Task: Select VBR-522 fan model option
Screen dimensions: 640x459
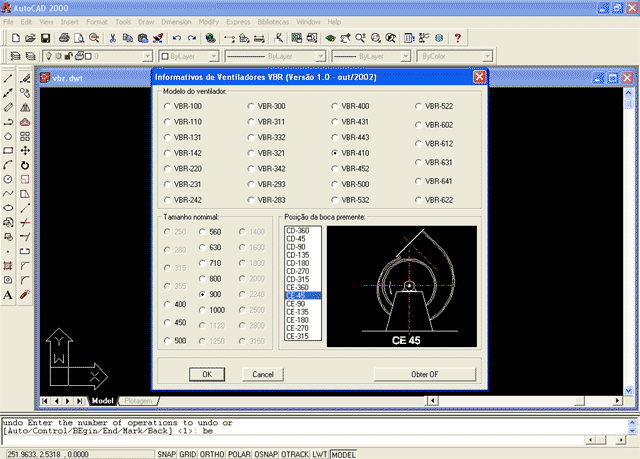Action: [x=419, y=106]
